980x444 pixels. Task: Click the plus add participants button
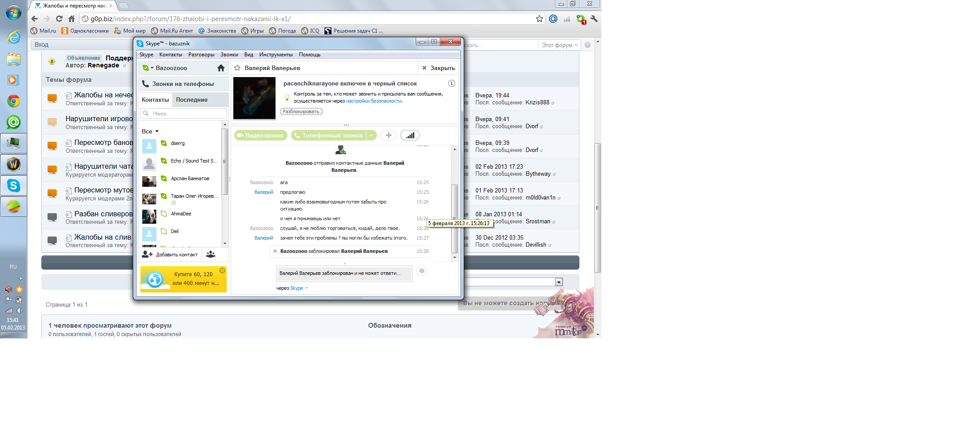pos(388,135)
